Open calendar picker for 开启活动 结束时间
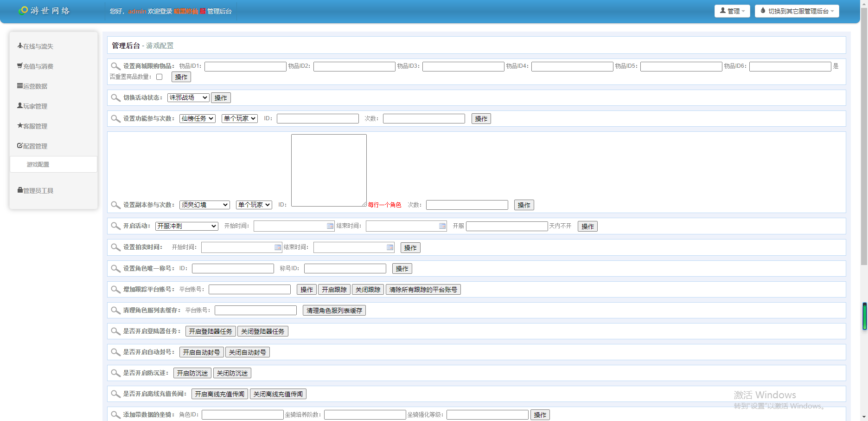Viewport: 868px width, 421px height. [x=442, y=226]
